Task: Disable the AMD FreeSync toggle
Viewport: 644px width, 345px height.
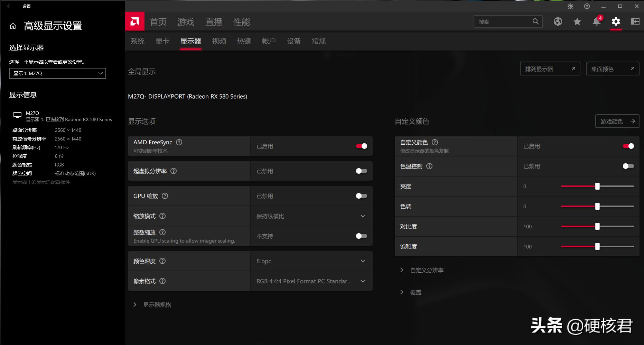Action: coord(362,146)
